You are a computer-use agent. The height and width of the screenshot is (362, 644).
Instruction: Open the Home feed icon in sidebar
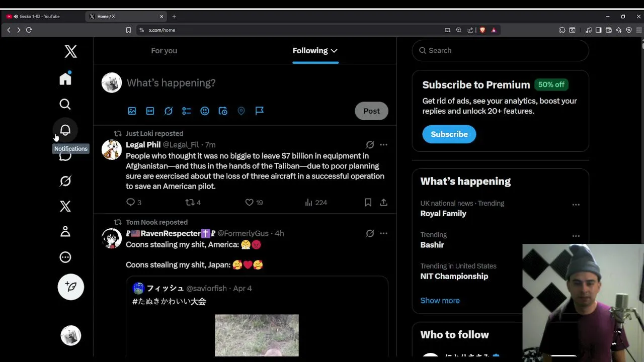(65, 78)
